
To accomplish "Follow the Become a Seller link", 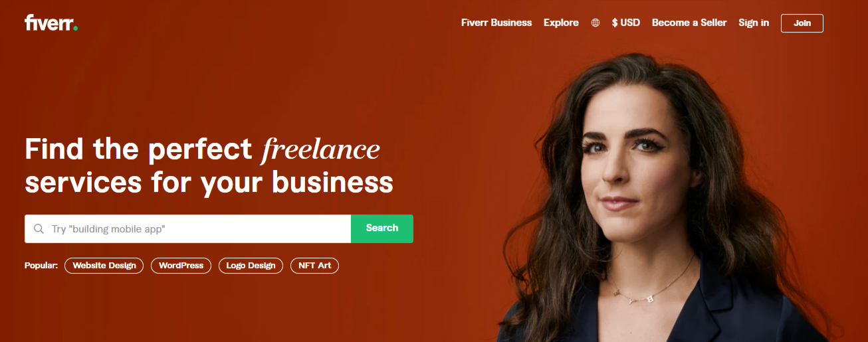I will [689, 23].
